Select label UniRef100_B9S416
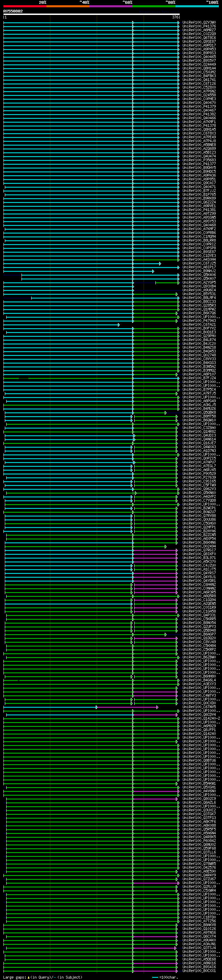This screenshot has height=980, width=222. 199,967
